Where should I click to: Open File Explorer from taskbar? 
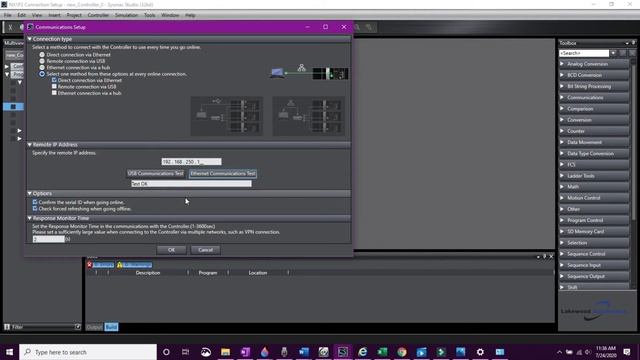(225, 352)
